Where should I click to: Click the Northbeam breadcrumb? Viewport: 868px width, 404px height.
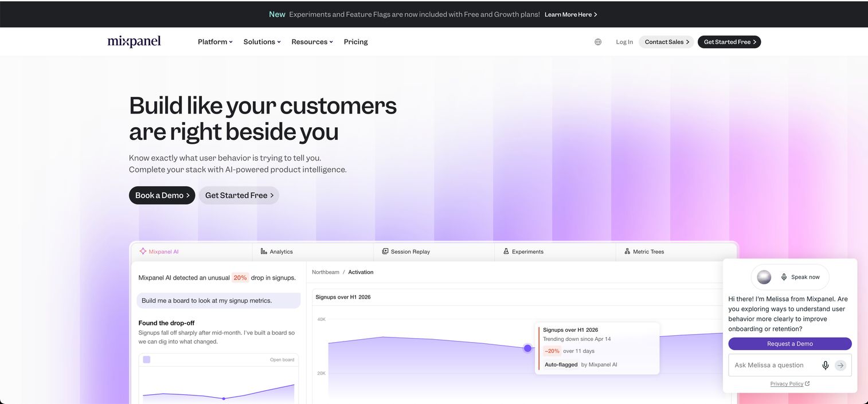pos(326,272)
